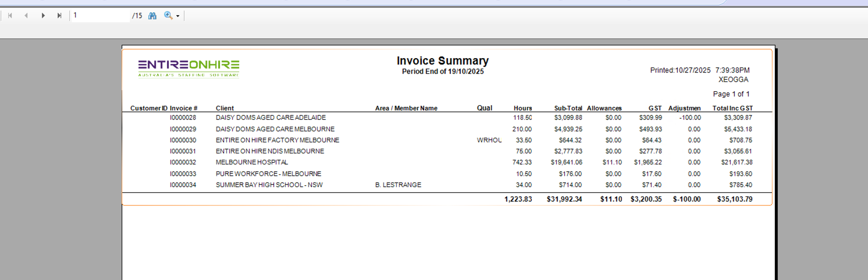Click the Melbourne Hospital client row
The height and width of the screenshot is (280, 868).
tap(251, 163)
